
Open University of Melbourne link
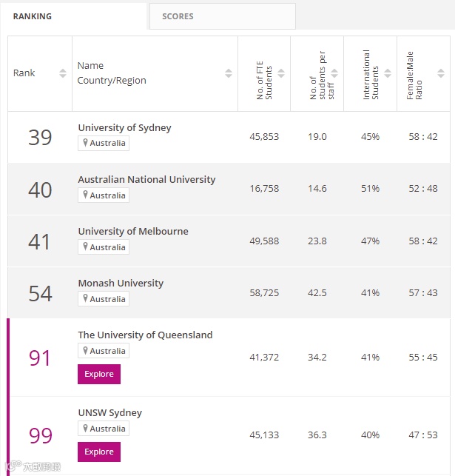(133, 231)
